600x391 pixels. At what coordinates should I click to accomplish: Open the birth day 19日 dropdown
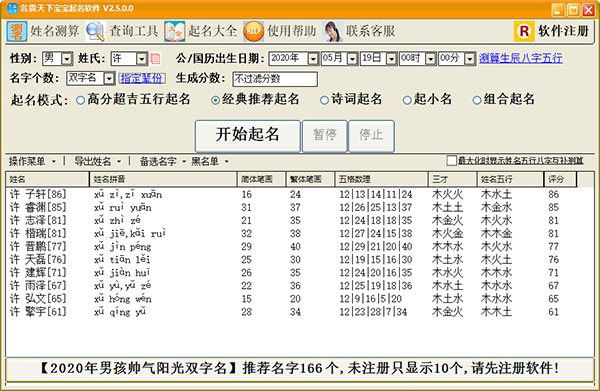point(391,59)
